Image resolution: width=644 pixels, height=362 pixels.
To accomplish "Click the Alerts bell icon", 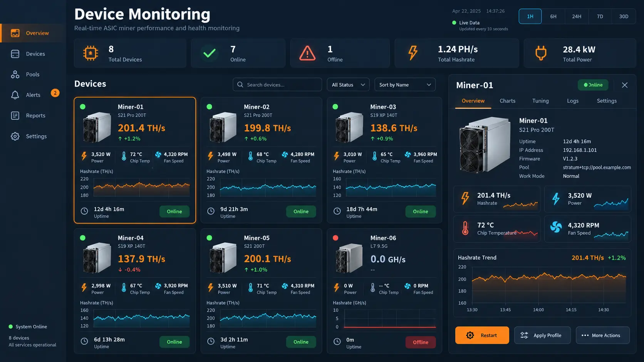I will click(x=15, y=95).
